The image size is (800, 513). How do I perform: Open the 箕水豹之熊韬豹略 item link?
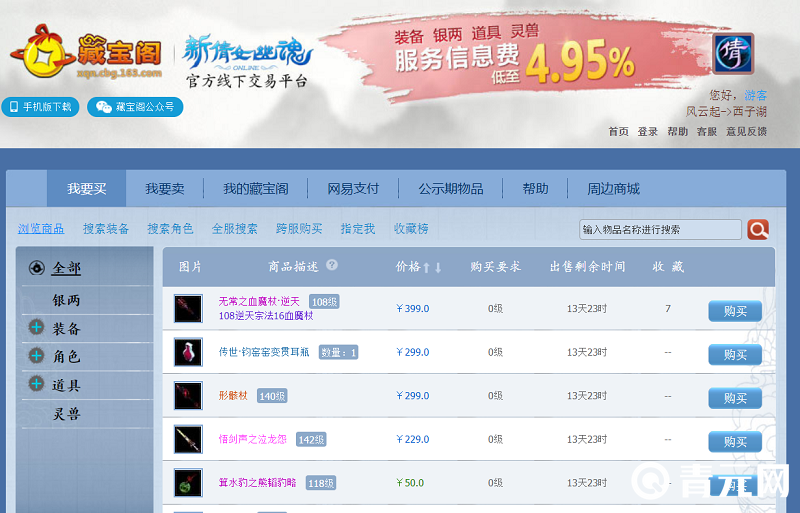257,482
